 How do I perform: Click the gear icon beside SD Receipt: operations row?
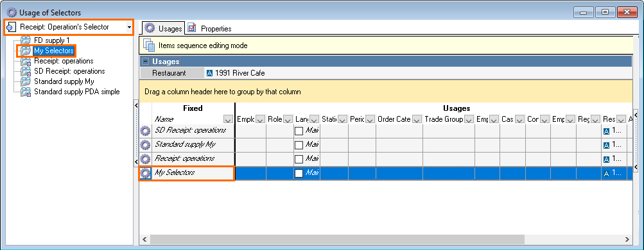point(144,131)
